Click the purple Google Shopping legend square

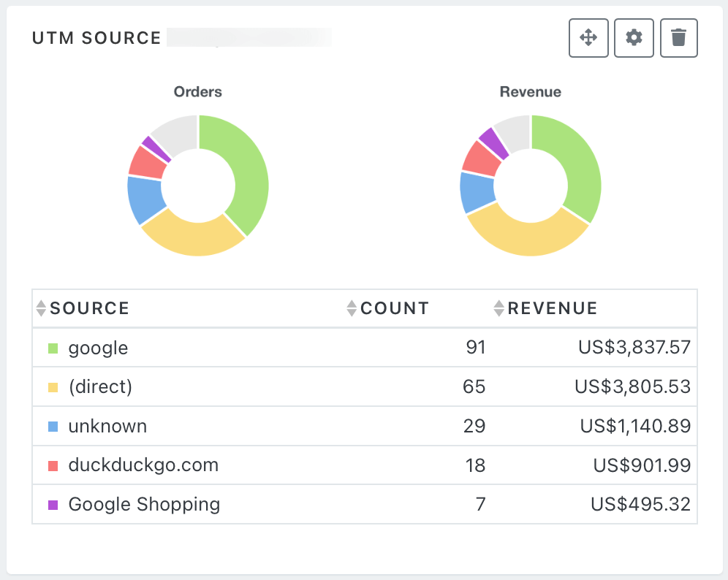[x=53, y=505]
